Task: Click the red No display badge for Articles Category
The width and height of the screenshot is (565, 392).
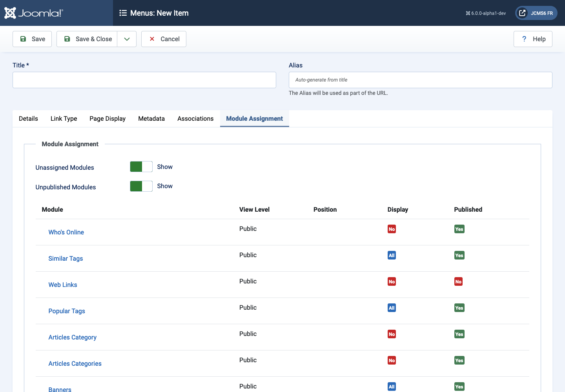Action: tap(392, 334)
